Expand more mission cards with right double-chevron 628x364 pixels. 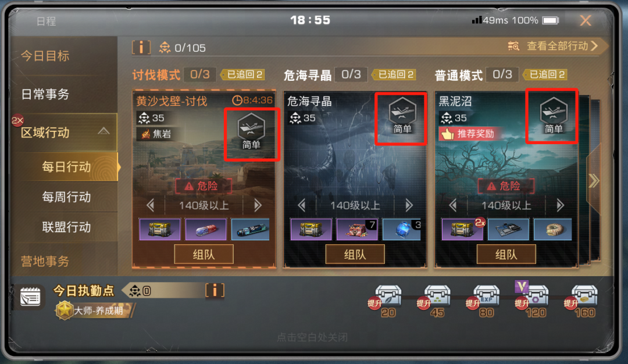click(594, 181)
